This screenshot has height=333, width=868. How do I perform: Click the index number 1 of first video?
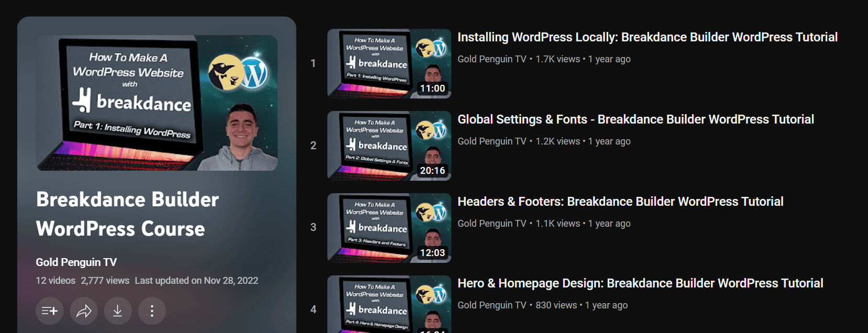(x=313, y=63)
